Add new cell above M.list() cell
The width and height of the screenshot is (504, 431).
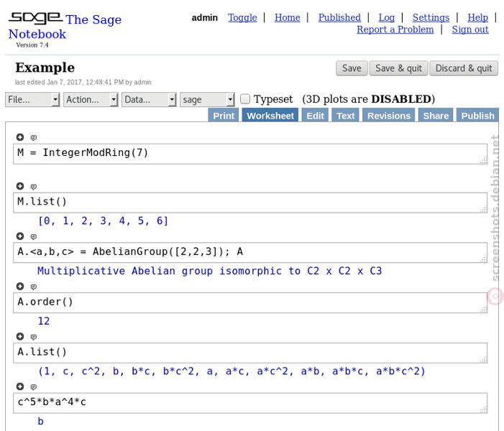[x=20, y=186]
